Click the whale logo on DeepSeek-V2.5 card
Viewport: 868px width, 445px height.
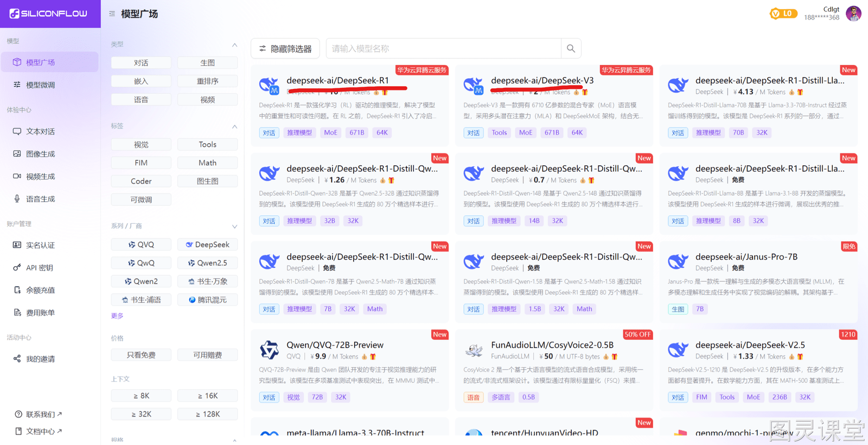pos(678,350)
